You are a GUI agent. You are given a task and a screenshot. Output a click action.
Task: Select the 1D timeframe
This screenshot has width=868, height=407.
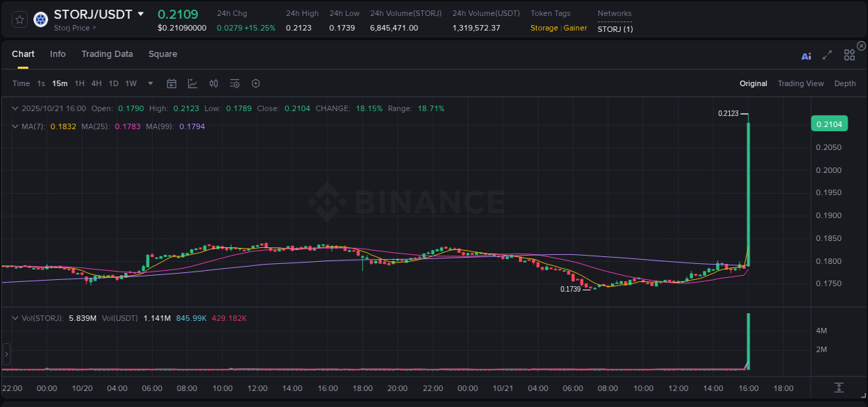pos(113,83)
